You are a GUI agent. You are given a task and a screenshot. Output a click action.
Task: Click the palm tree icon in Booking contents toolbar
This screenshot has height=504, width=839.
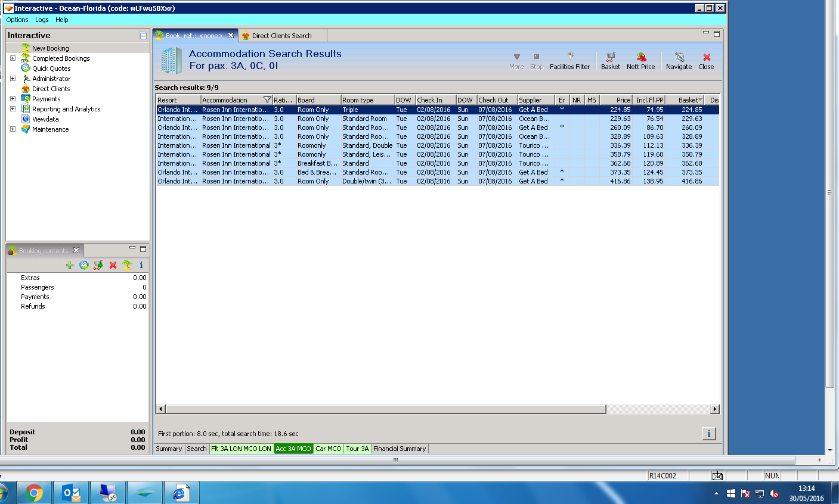click(127, 265)
